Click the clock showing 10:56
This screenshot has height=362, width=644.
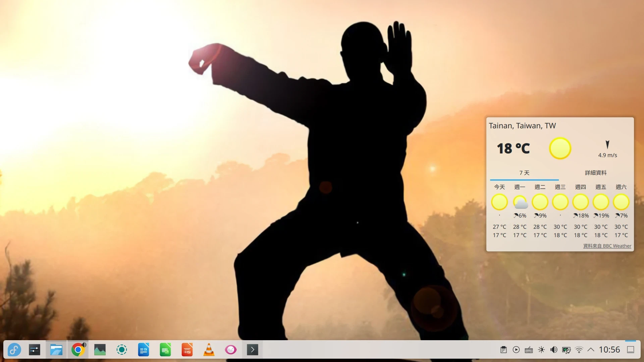(x=610, y=349)
